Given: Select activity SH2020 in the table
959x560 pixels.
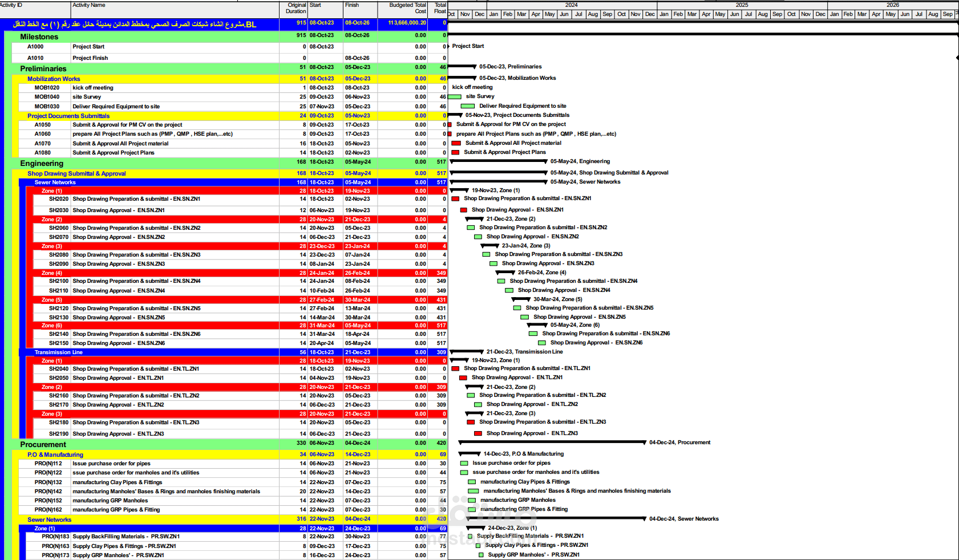Looking at the screenshot, I should coord(240,199).
